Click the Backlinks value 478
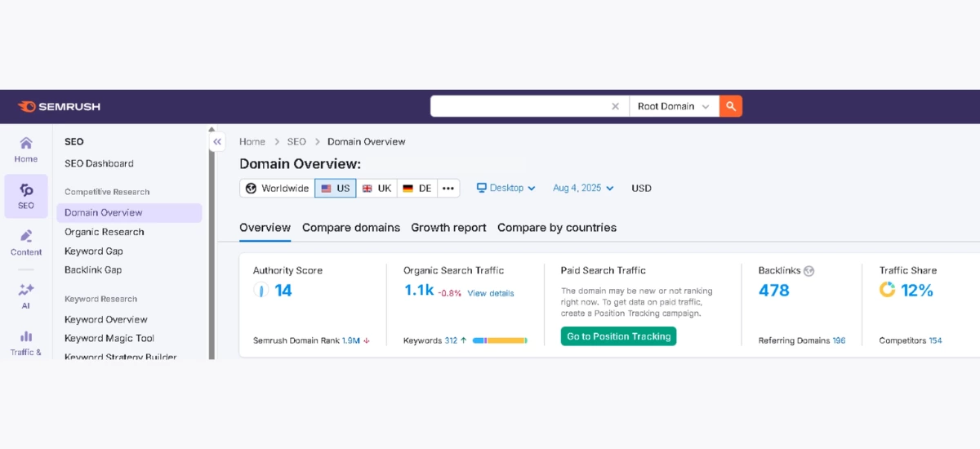This screenshot has width=980, height=449. [x=774, y=290]
